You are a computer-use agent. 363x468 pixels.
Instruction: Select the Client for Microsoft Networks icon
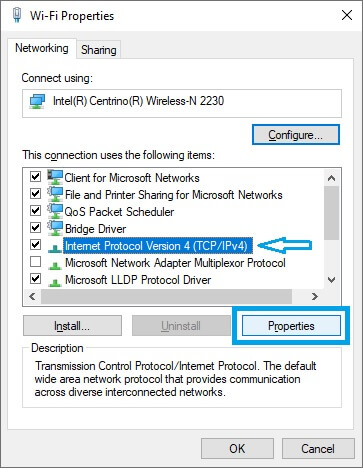pyautogui.click(x=55, y=177)
